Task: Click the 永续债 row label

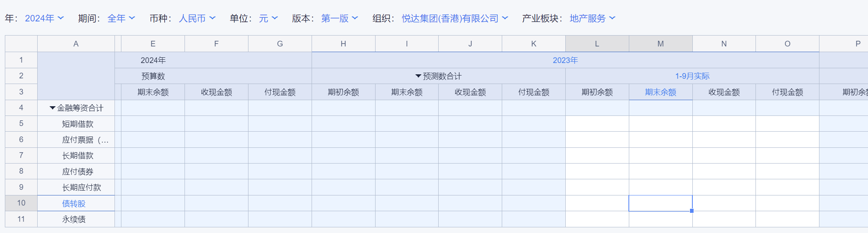Action: [74, 219]
